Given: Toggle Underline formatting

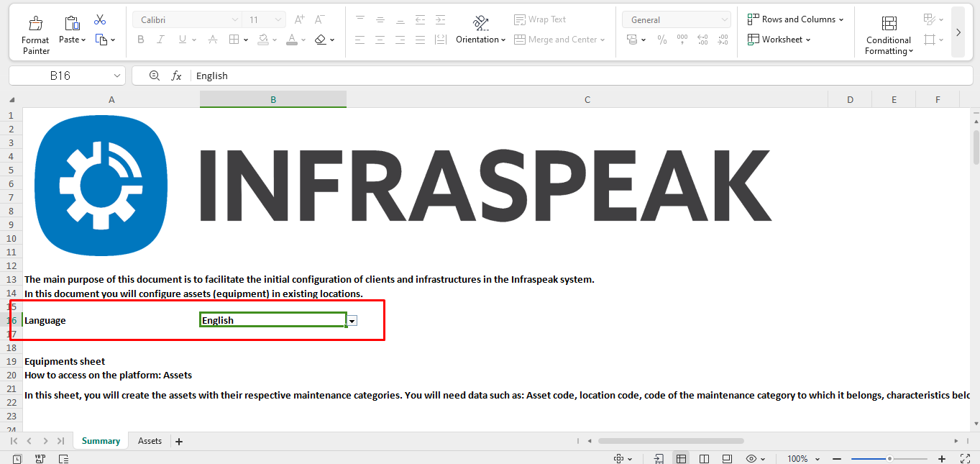Looking at the screenshot, I should (183, 40).
